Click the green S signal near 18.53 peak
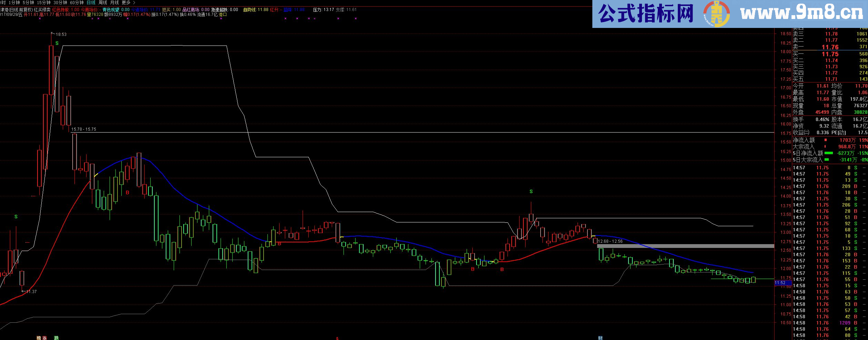This screenshot has height=340, width=868. click(57, 43)
